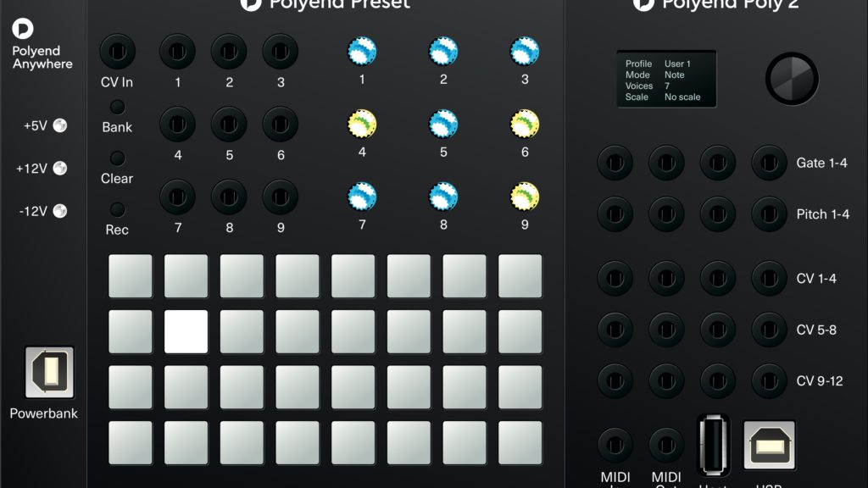Click the Voices 7 line on display
Viewport: 868px width, 488px height.
tap(647, 86)
